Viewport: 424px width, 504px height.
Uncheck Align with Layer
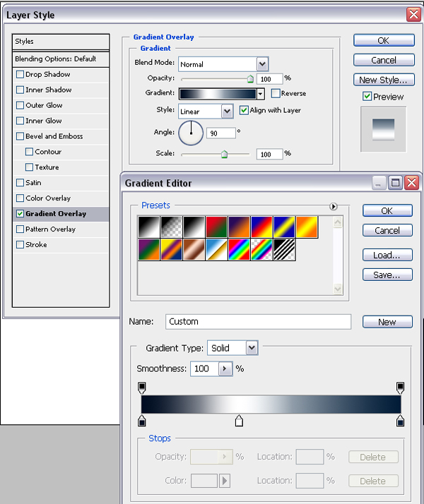click(x=244, y=110)
